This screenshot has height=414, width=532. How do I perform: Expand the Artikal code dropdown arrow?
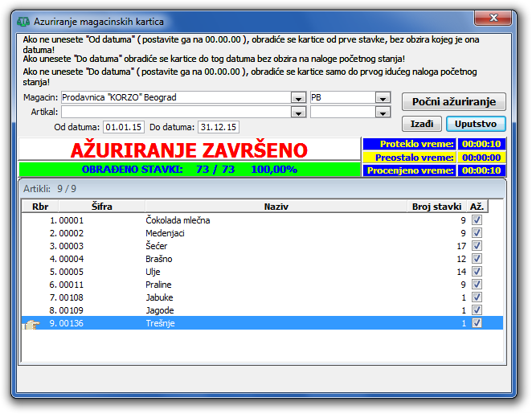pyautogui.click(x=383, y=113)
